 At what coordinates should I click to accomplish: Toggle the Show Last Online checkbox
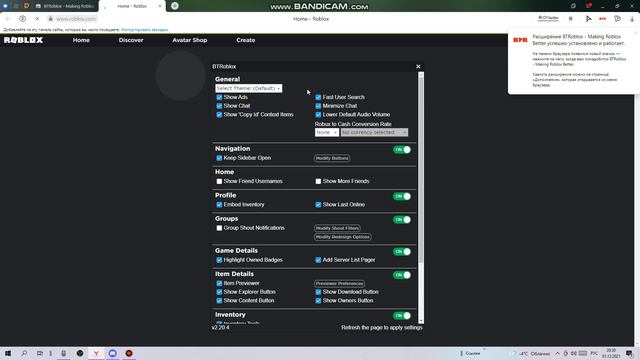tap(318, 204)
